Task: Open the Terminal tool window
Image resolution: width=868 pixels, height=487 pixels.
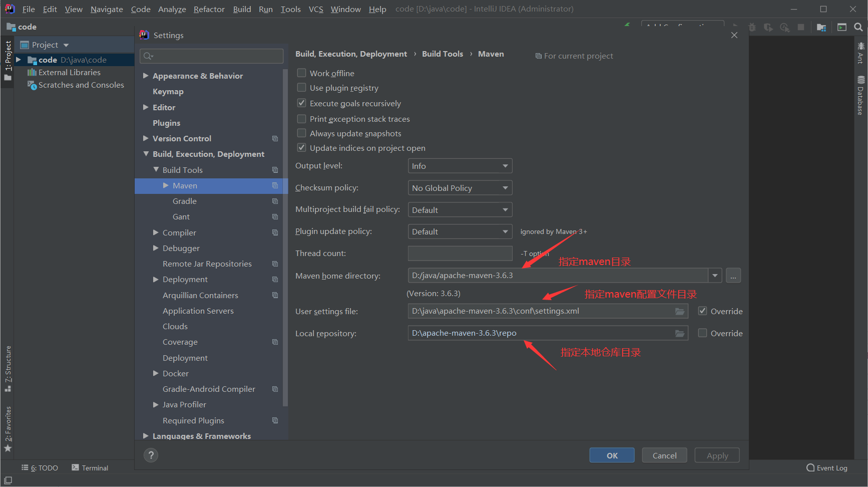Action: 90,468
